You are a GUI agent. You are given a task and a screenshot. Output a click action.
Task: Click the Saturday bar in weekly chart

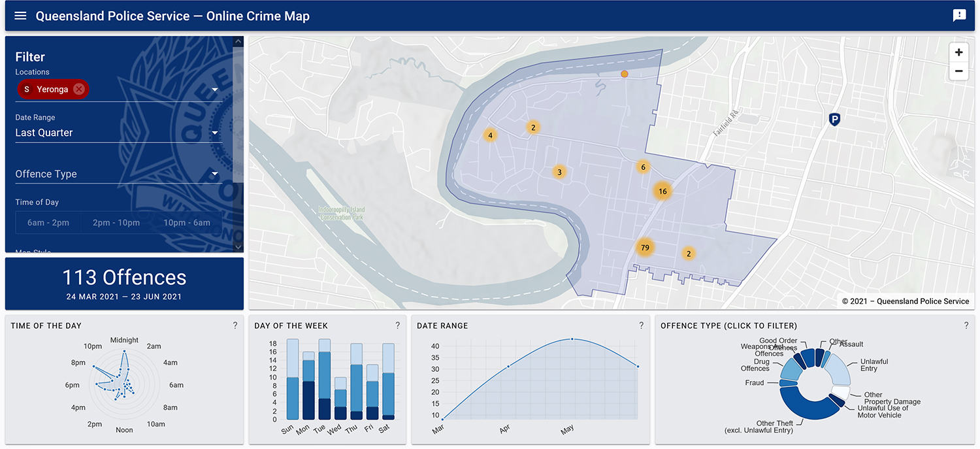coord(388,382)
